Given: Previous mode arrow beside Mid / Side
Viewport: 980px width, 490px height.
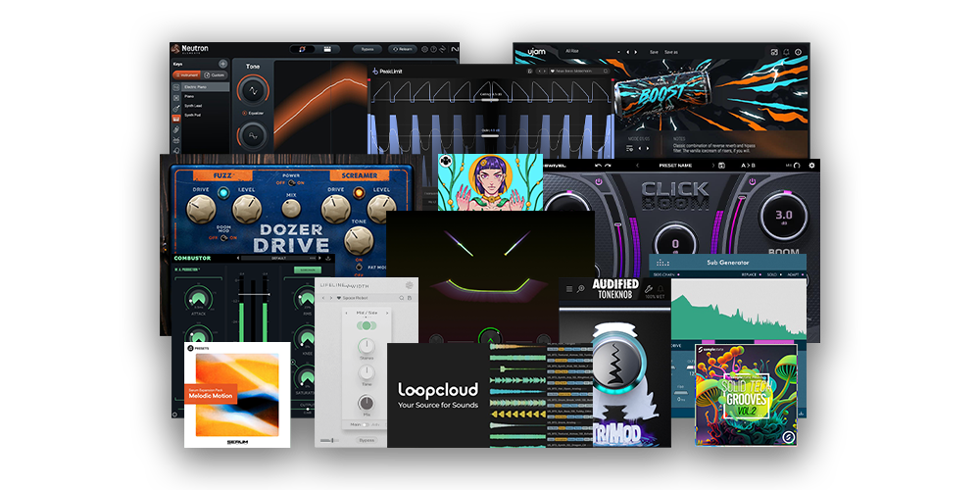Looking at the screenshot, I should (x=346, y=313).
